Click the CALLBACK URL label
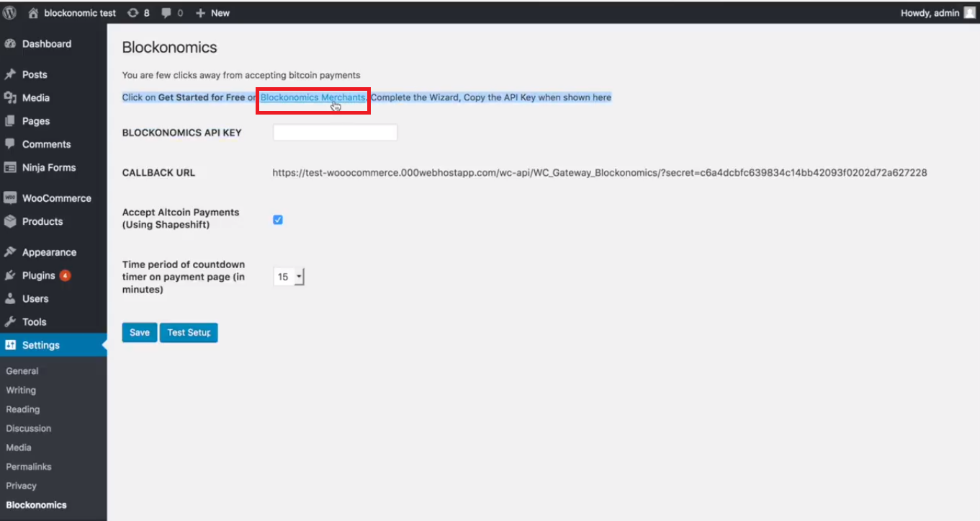This screenshot has width=980, height=521. 158,173
